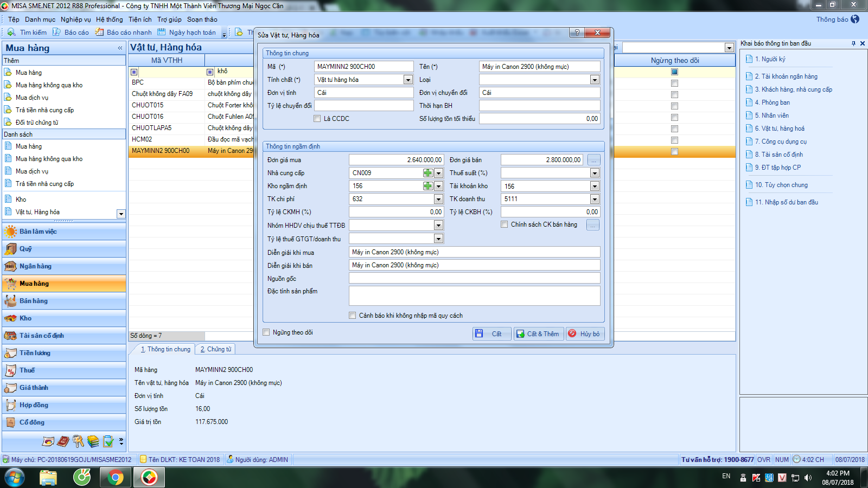Switch to the Chứng từ tab

click(216, 349)
